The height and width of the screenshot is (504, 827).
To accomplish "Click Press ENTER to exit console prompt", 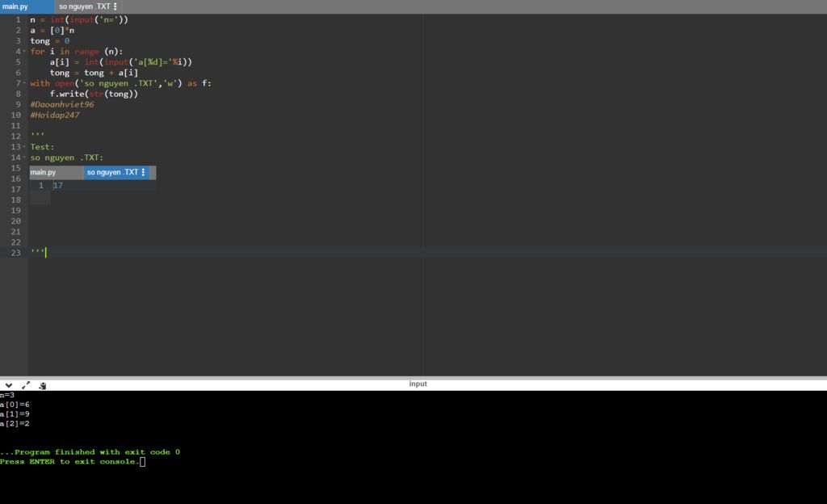I will point(69,461).
